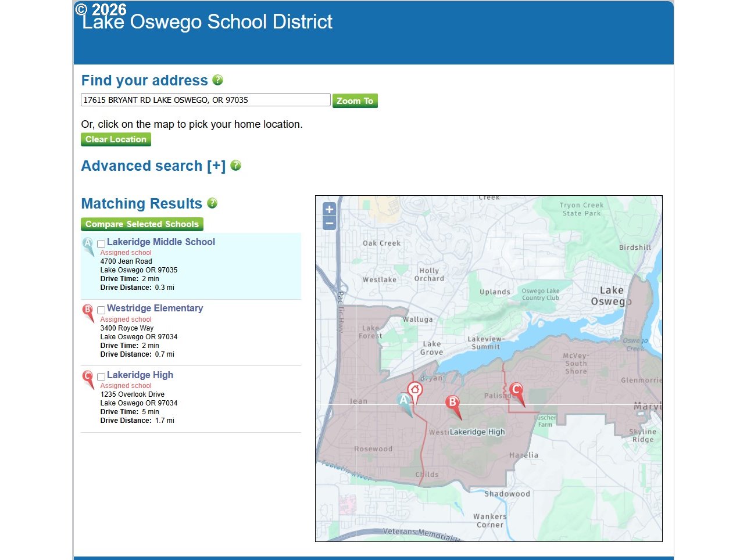Click the help icon beside Find your address

coord(218,80)
